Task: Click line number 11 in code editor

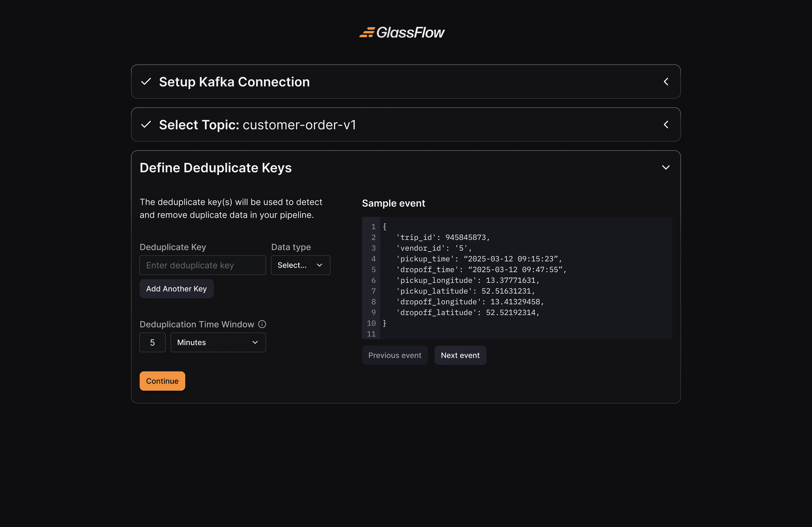Action: (371, 334)
